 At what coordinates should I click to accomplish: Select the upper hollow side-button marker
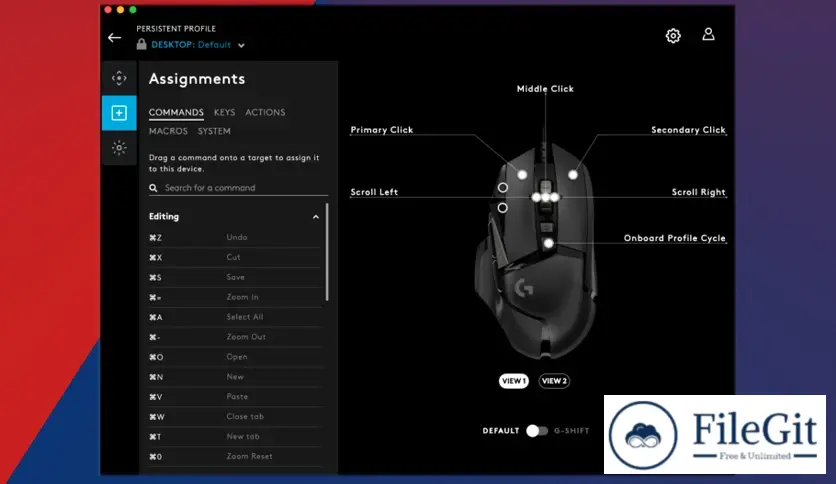pyautogui.click(x=503, y=188)
